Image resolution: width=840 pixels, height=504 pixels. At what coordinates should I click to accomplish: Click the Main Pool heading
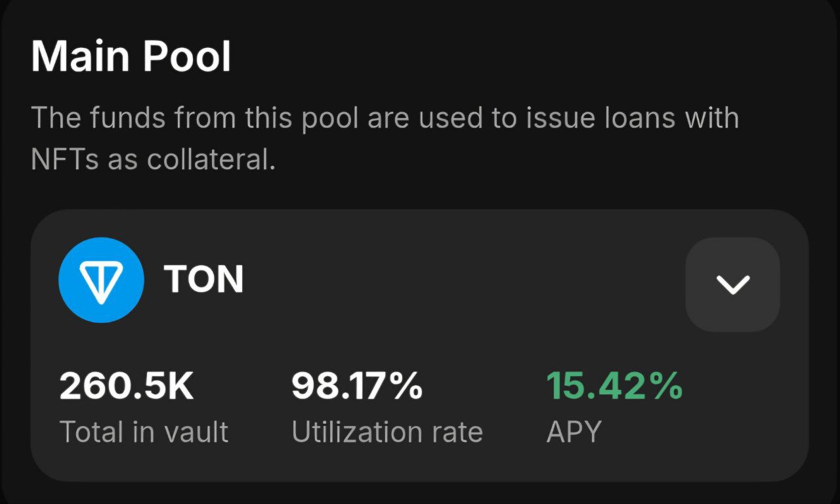(131, 56)
